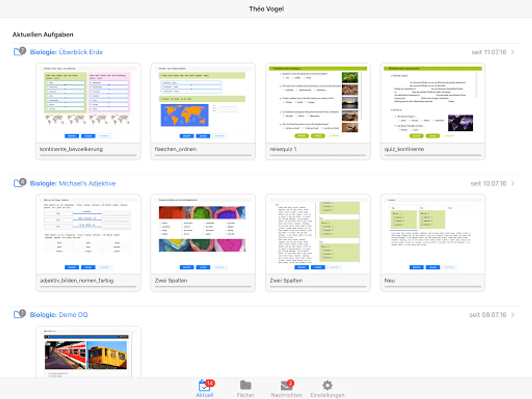Click the folder icon beside Demo DQ
The width and height of the screenshot is (532, 399).
pyautogui.click(x=20, y=314)
